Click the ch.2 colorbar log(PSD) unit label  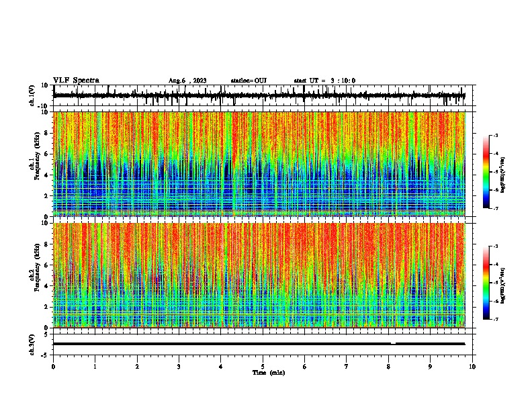coord(503,285)
